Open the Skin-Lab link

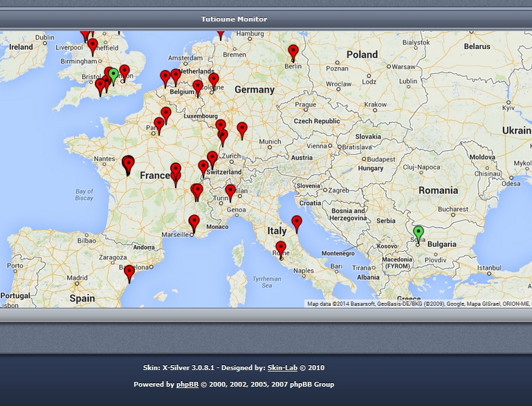coord(282,368)
